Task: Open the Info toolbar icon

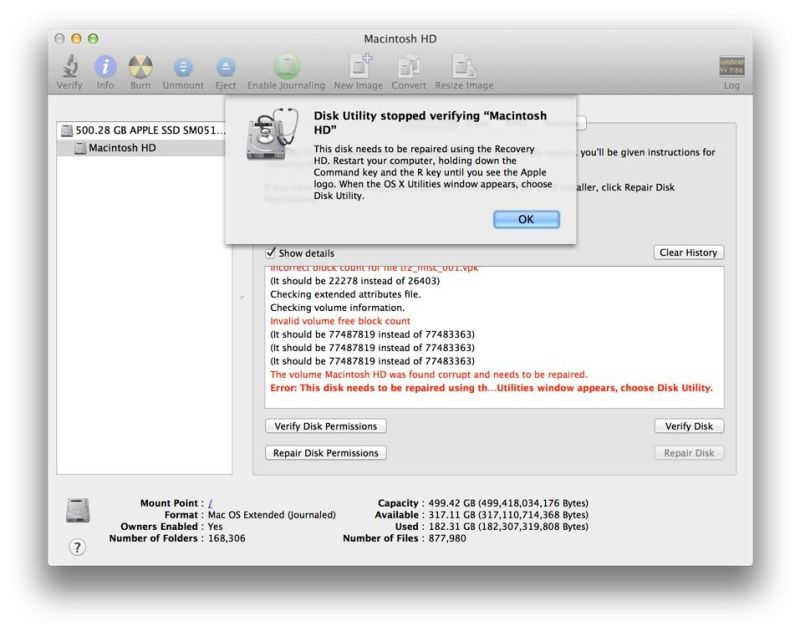Action: (105, 67)
